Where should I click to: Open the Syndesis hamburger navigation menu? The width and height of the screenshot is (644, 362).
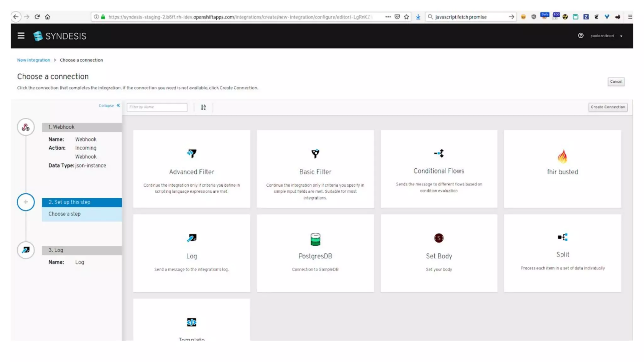tap(21, 36)
